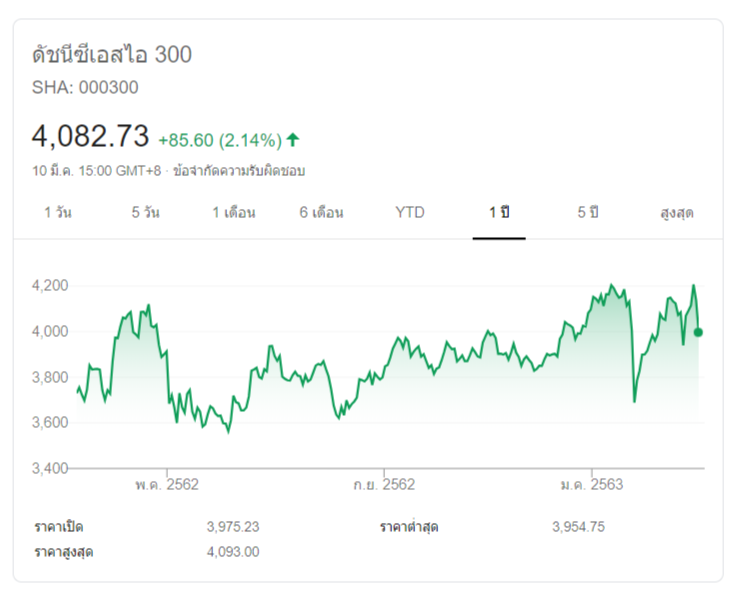
Task: Select the YTD tab
Action: pos(409,212)
